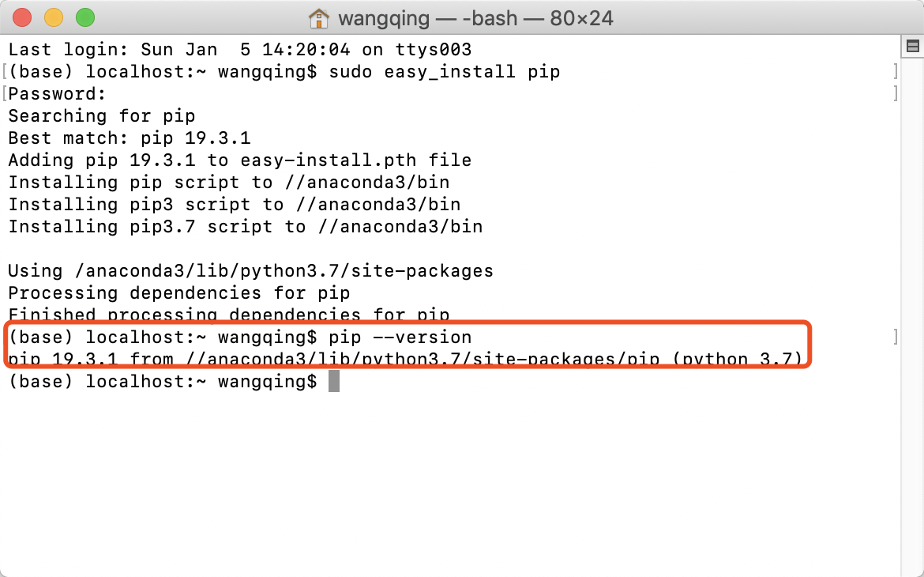924x577 pixels.
Task: Click the blinking cursor at the shell prompt
Action: coord(335,381)
